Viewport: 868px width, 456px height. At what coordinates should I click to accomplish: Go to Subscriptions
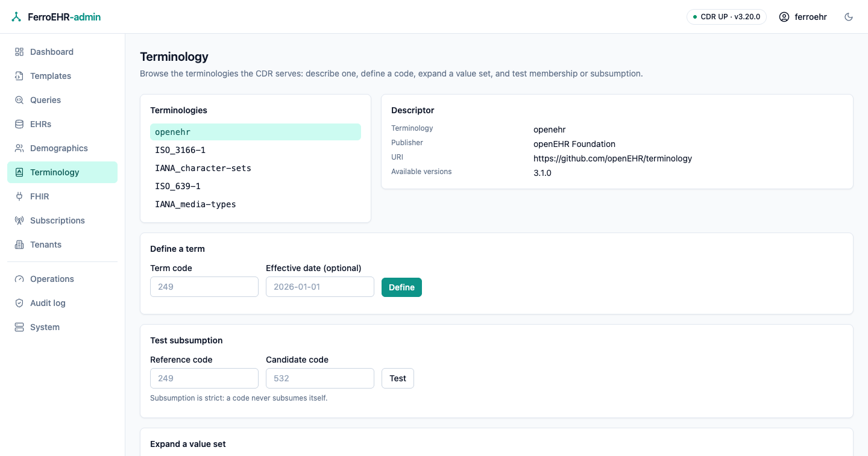tap(62, 220)
